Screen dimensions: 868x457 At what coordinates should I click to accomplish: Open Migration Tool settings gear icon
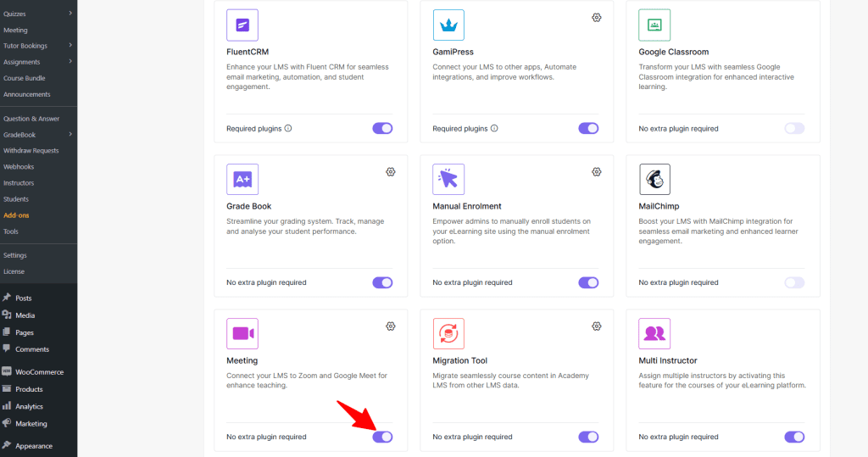[x=597, y=326]
